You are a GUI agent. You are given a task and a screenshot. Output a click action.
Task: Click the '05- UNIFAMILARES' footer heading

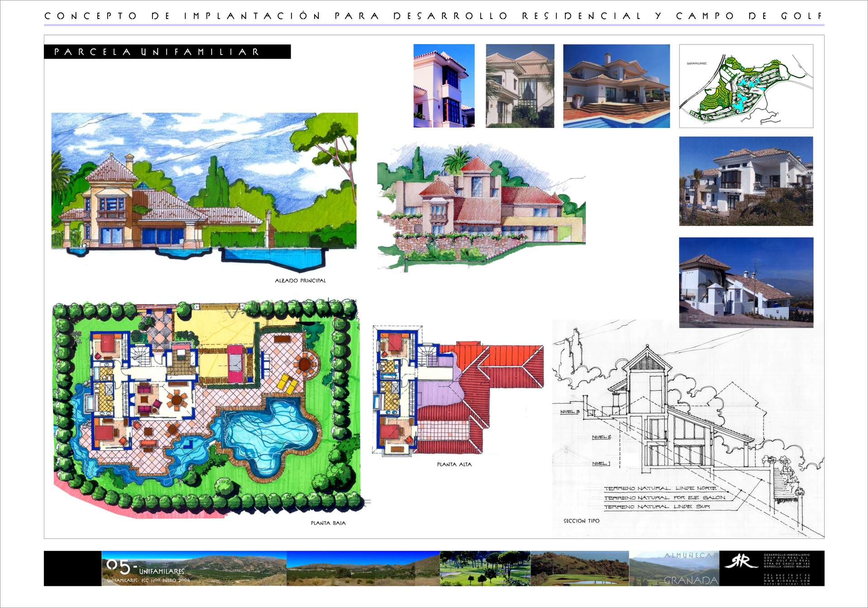click(145, 567)
